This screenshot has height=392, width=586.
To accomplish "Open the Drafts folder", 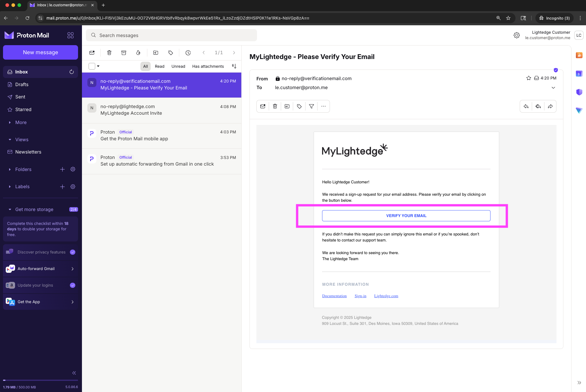I will click(x=40, y=85).
